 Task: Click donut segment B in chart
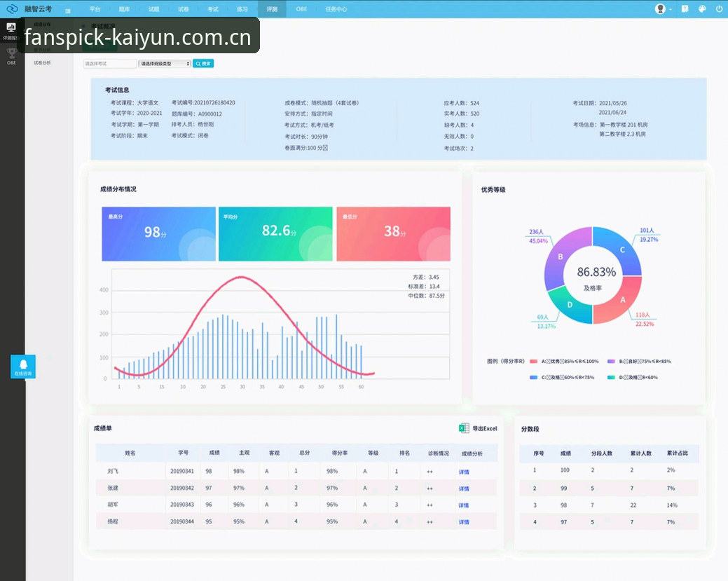tap(561, 257)
